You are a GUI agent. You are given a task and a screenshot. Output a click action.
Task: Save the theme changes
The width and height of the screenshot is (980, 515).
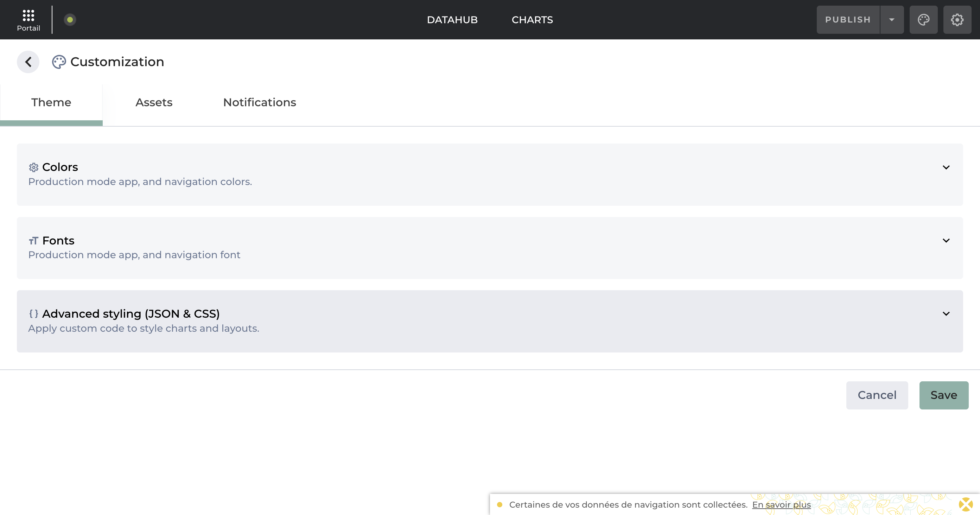point(943,395)
